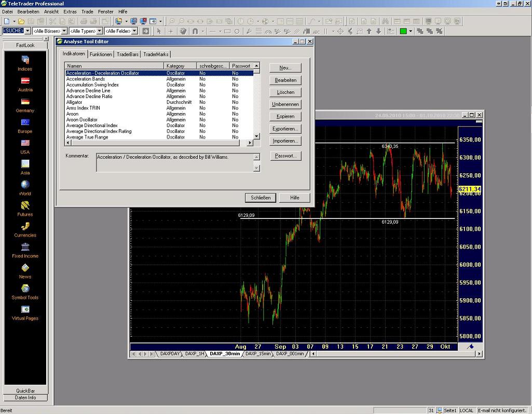
Task: Click the Bearbeiten button in the editor
Action: pos(285,80)
